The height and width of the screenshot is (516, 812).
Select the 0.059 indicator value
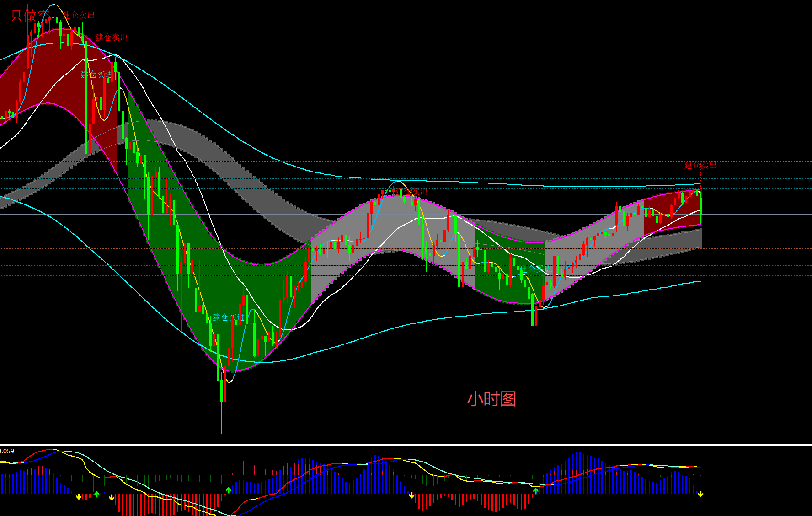[7, 451]
